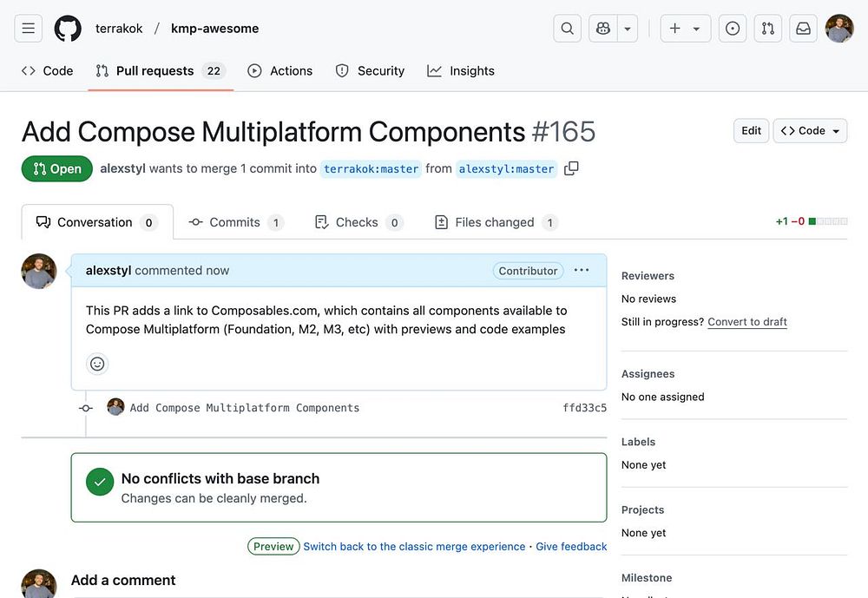This screenshot has height=598, width=868.
Task: Click the Convert to draft link
Action: (x=746, y=322)
